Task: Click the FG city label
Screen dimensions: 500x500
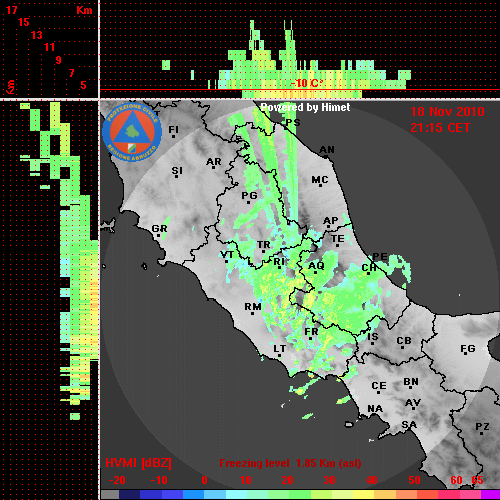Action: tap(468, 349)
